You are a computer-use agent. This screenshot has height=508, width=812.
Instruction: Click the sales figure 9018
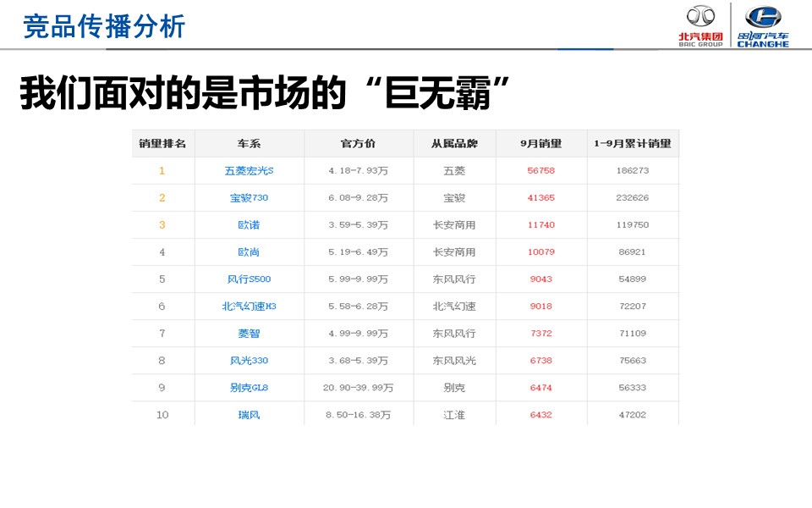pos(541,306)
